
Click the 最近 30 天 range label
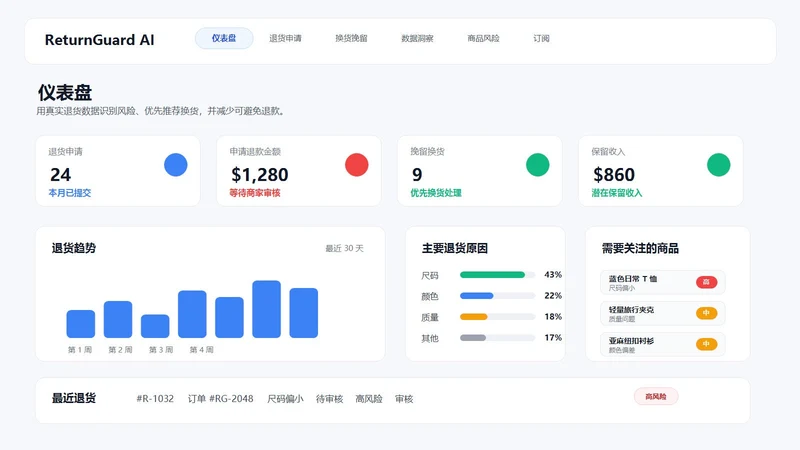coord(344,248)
